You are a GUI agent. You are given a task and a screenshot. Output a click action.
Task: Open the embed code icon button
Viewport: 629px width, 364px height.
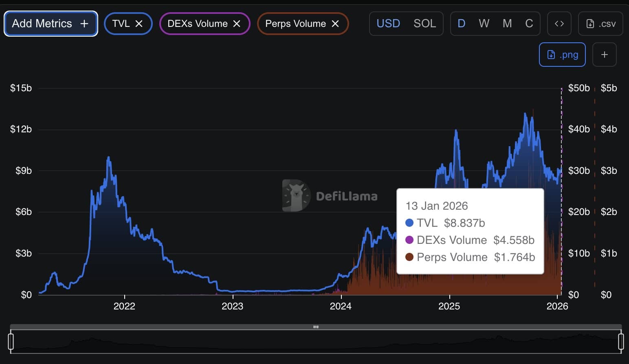click(x=559, y=24)
